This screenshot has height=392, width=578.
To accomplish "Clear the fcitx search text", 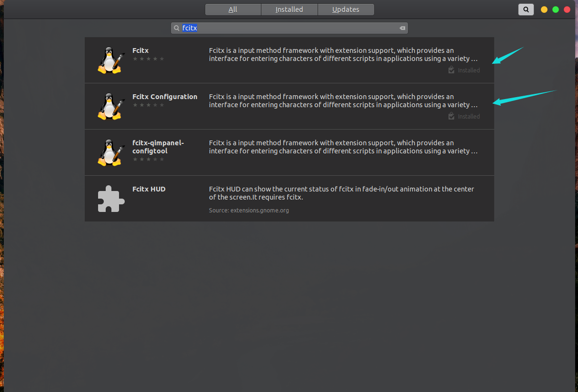I will pyautogui.click(x=402, y=28).
